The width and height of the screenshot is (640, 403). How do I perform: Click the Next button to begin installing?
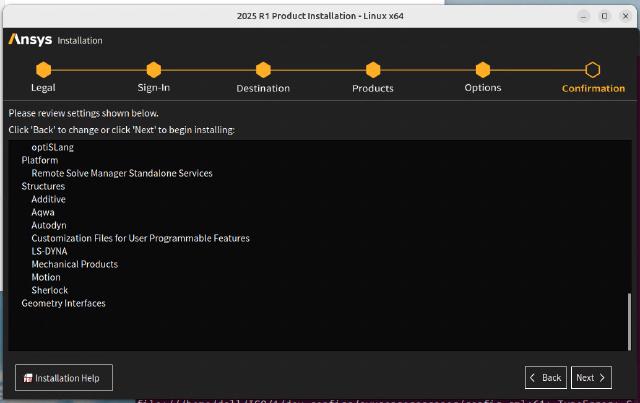click(591, 378)
